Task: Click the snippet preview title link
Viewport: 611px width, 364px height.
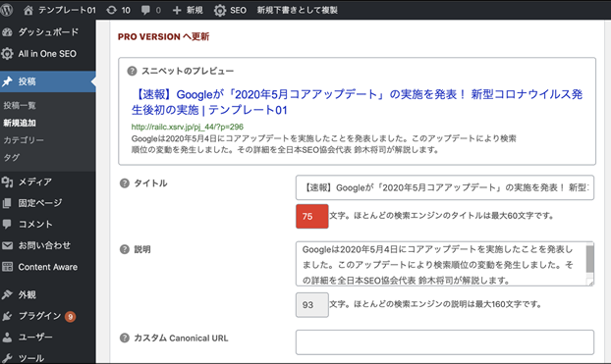Action: [357, 102]
